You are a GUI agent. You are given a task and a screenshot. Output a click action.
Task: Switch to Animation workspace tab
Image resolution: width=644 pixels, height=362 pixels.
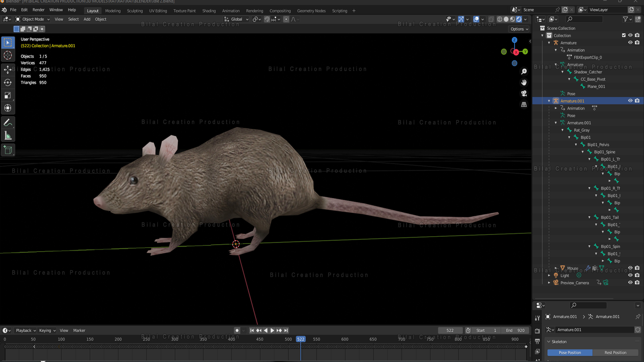231,11
